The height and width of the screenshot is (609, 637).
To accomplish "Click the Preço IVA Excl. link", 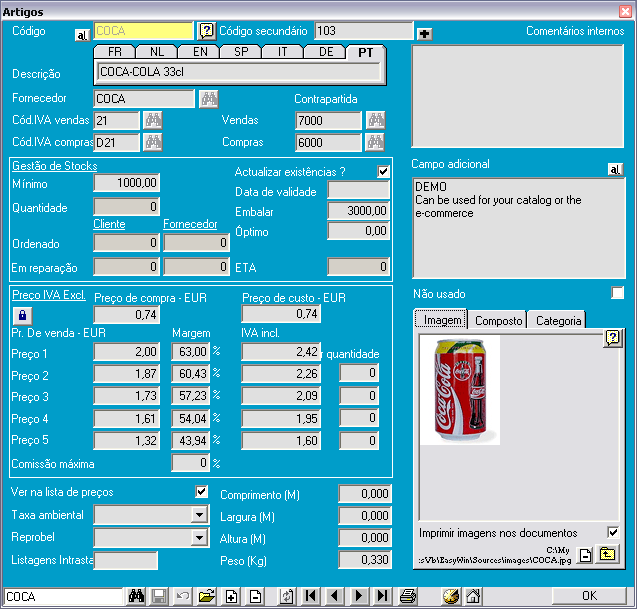I will point(49,295).
